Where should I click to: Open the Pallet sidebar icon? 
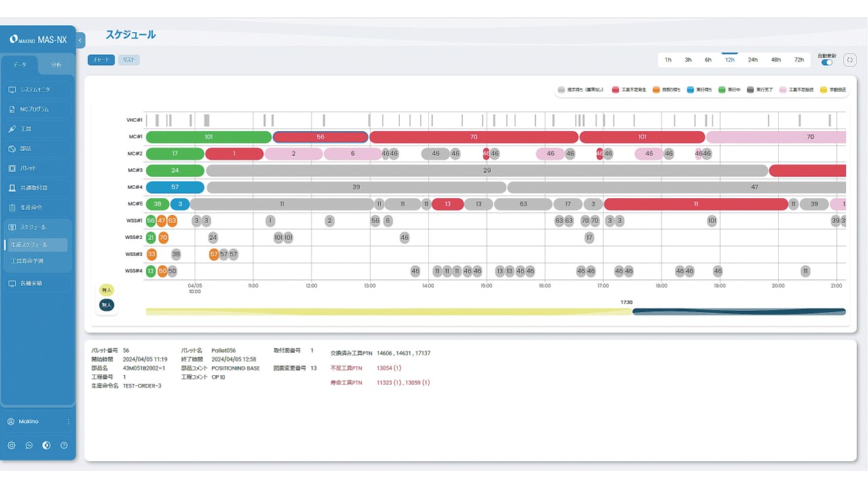point(12,168)
